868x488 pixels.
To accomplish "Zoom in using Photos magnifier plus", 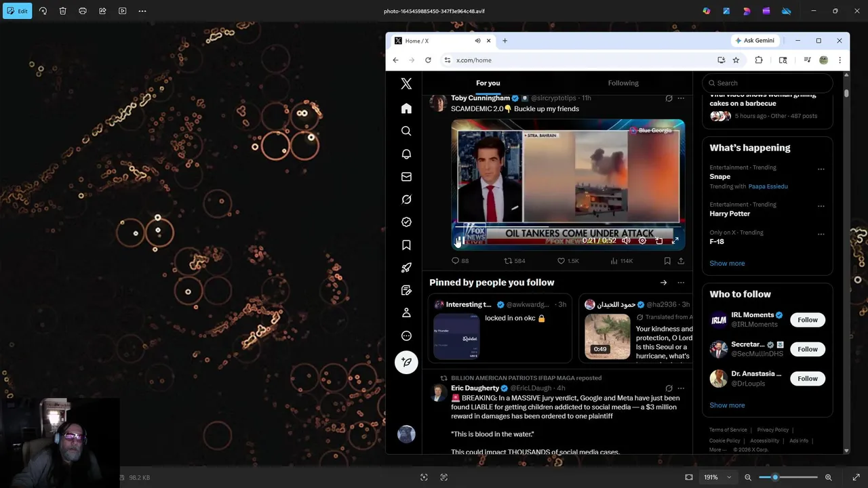I will coord(828,477).
